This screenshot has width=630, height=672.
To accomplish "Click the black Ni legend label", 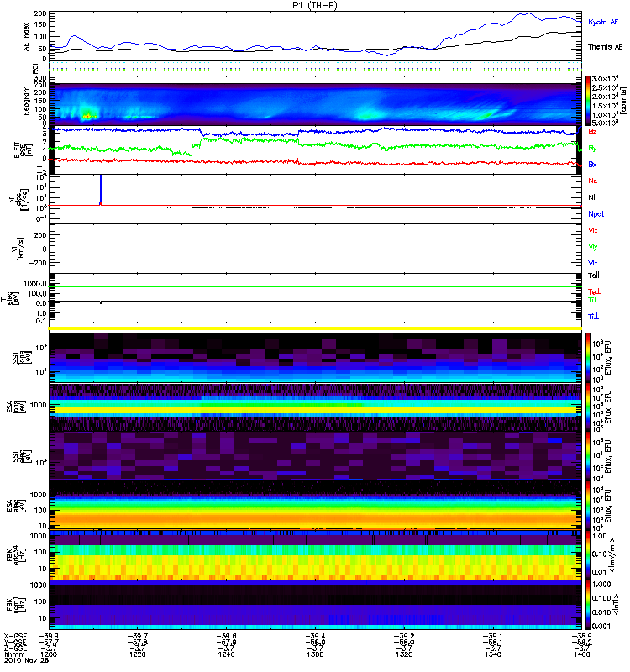I will coord(591,197).
